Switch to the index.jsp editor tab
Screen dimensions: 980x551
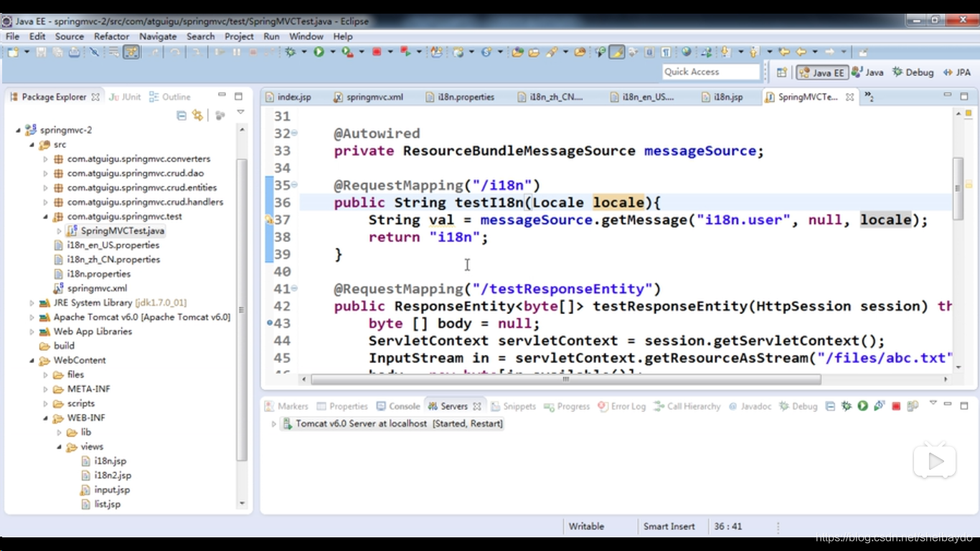click(x=288, y=97)
